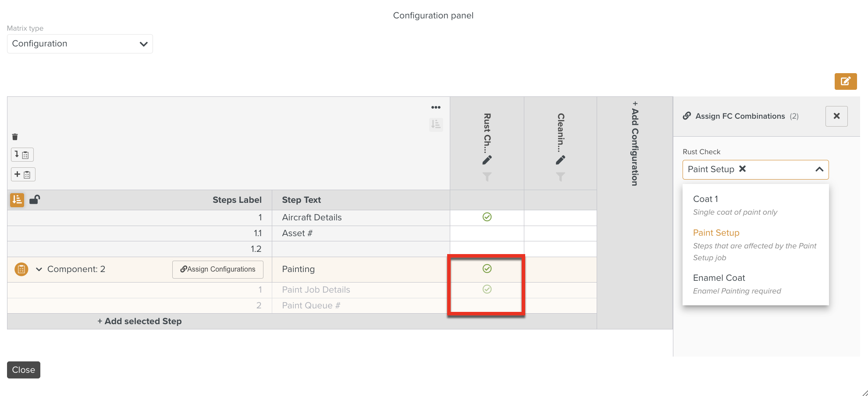Remove the Paint Setup selection
The image size is (868, 396).
tap(742, 169)
